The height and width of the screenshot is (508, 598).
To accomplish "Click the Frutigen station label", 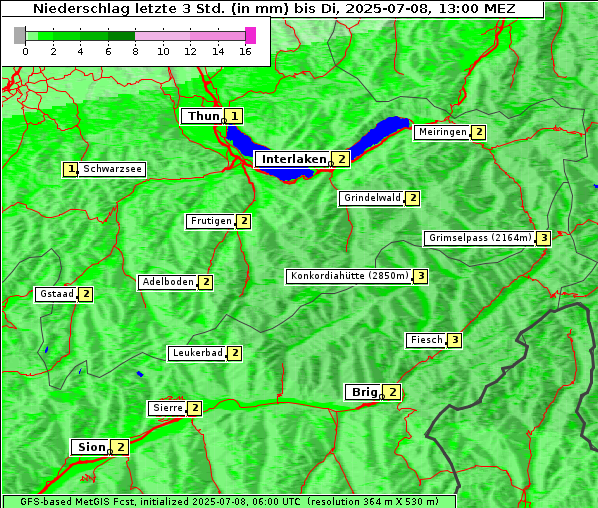I will click(211, 221).
